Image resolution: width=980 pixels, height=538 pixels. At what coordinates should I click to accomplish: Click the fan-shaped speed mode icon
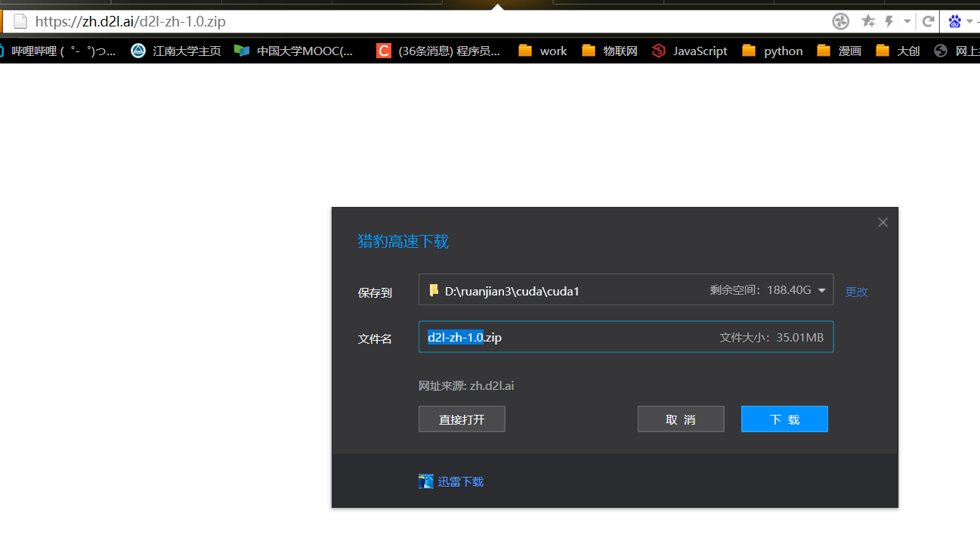click(840, 21)
